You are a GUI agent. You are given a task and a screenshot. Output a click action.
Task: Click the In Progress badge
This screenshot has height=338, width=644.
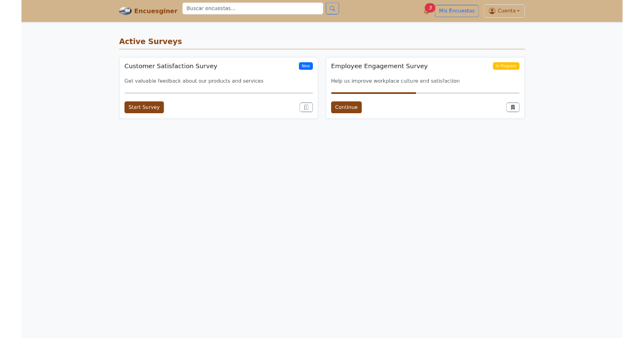pyautogui.click(x=506, y=65)
